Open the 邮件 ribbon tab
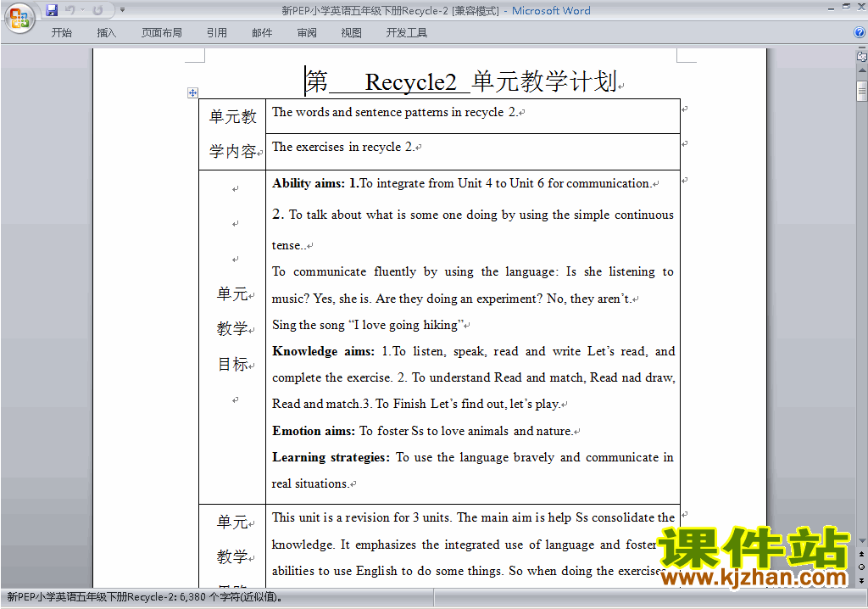 [262, 33]
